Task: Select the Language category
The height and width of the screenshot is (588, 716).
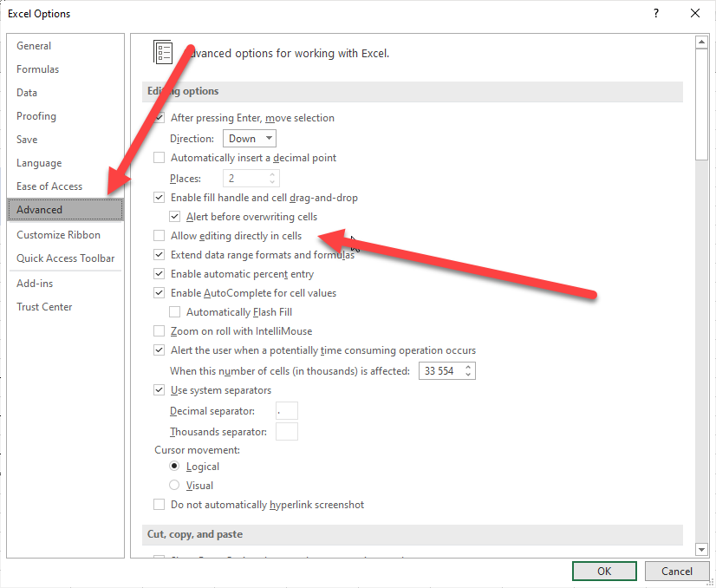Action: point(39,163)
